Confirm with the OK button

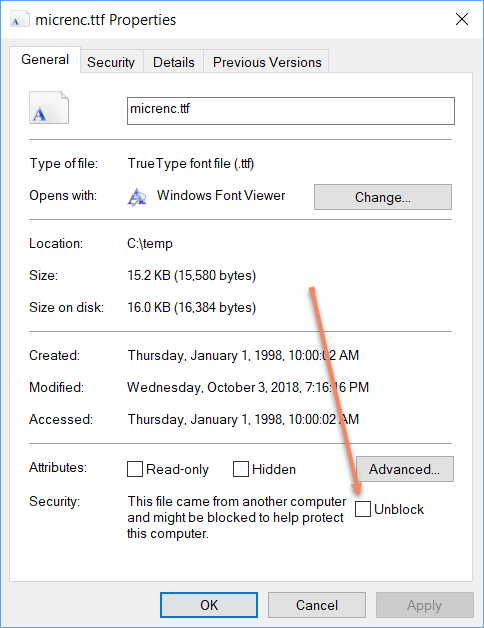pos(209,605)
